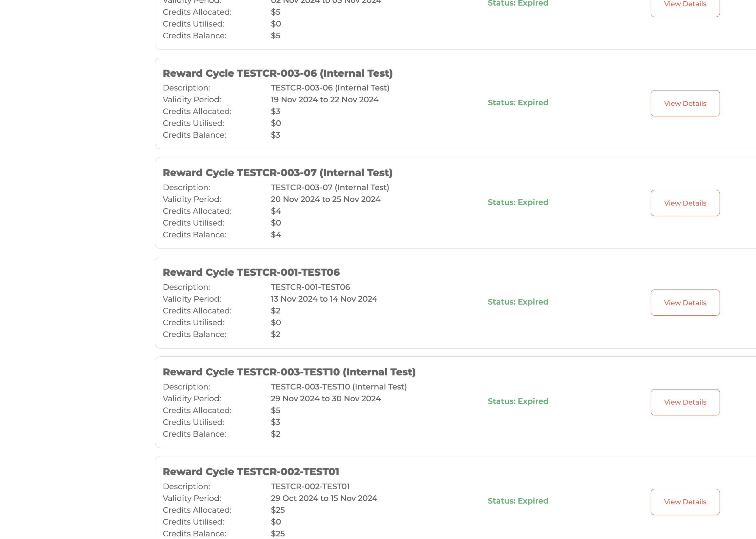Click the Reward Cycle TESTCR-001-TEST06 title

click(251, 272)
